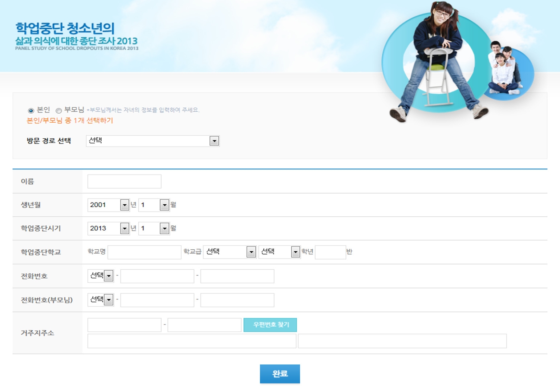Open the 학업중단시기 month dropdown
This screenshot has height=392, width=560.
[x=154, y=228]
